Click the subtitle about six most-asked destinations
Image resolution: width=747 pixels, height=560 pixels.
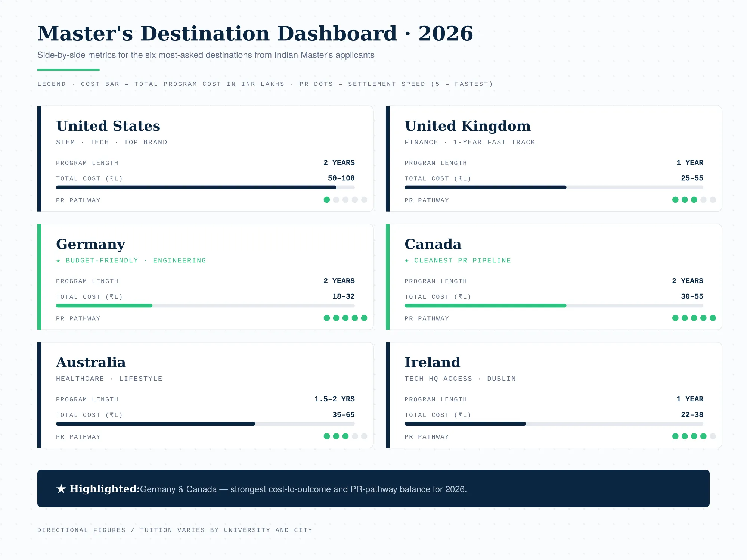point(206,55)
